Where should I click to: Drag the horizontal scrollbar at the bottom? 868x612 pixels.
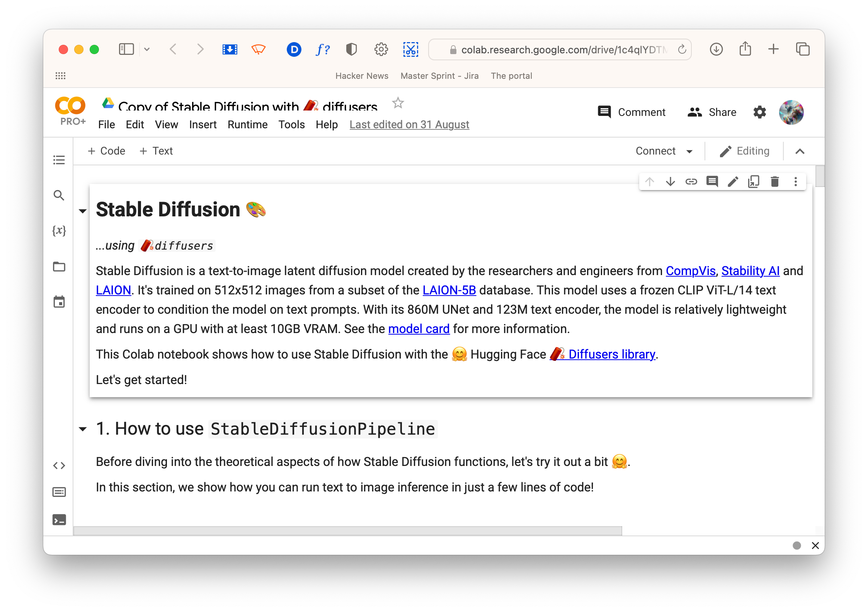(x=351, y=529)
